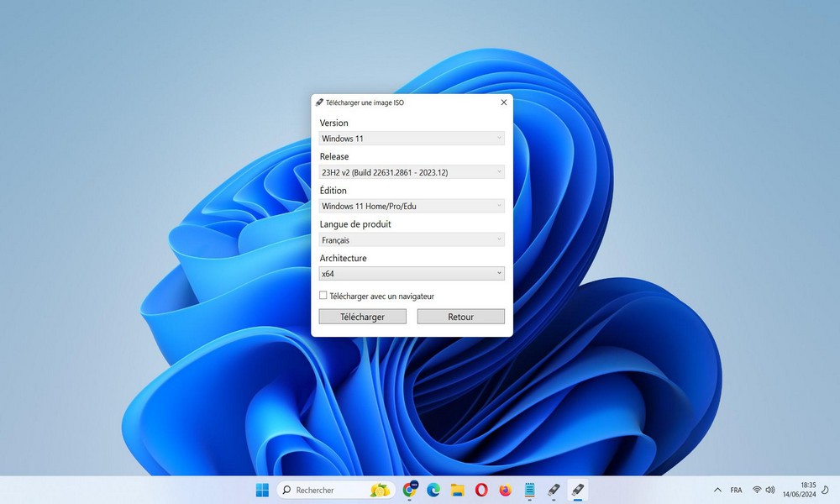The width and height of the screenshot is (840, 504).
Task: Expand the Release dropdown with build 22631.2861
Action: (x=411, y=171)
